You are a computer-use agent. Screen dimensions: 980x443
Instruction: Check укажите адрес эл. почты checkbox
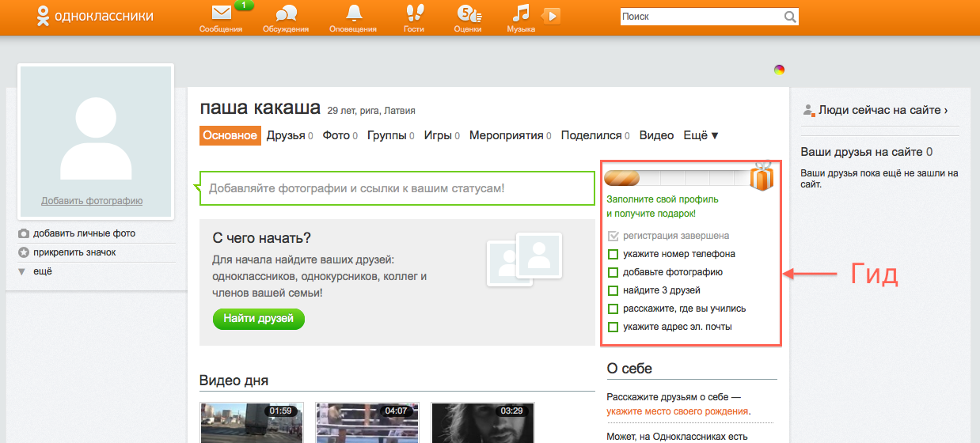click(613, 327)
